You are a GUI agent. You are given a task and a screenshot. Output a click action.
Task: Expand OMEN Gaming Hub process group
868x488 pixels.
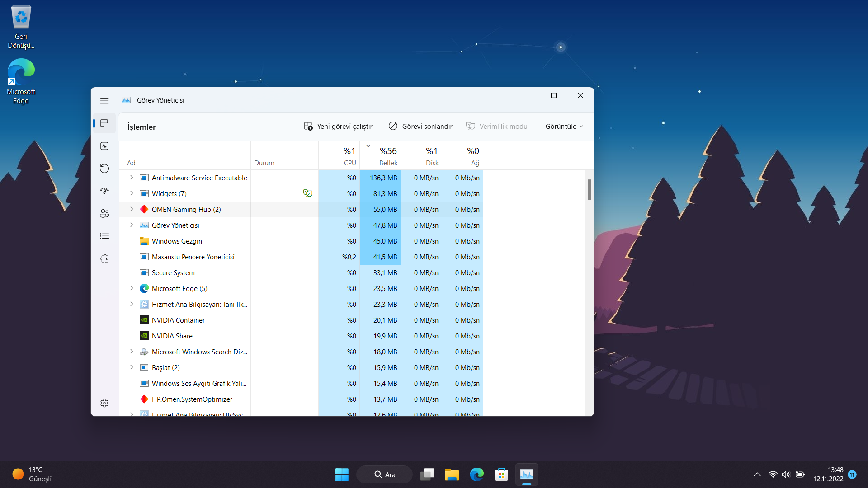click(x=132, y=209)
